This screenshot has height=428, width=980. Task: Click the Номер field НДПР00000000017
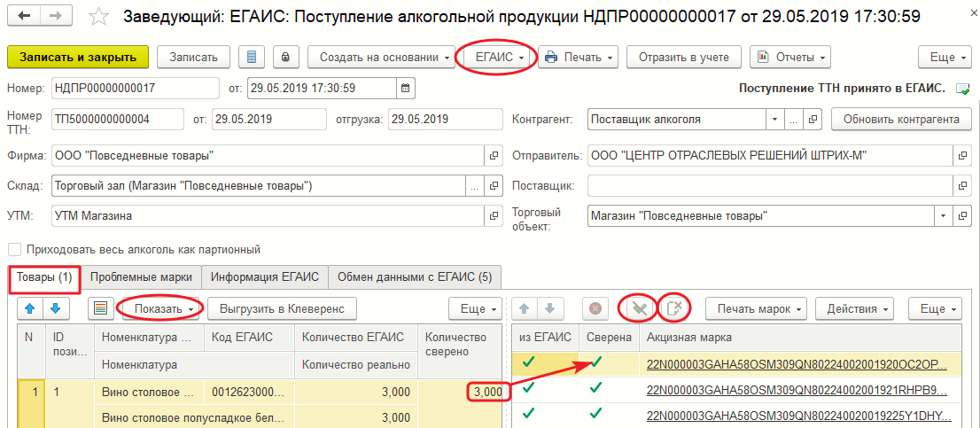(135, 88)
